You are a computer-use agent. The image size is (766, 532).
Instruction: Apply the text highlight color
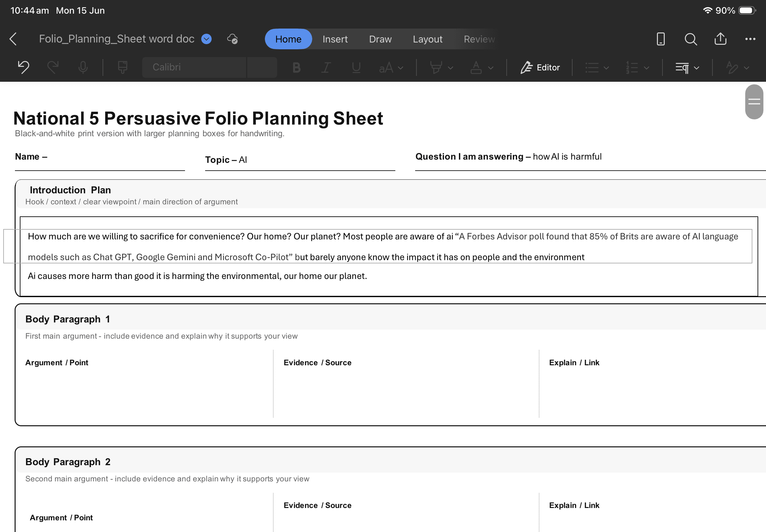[436, 68]
